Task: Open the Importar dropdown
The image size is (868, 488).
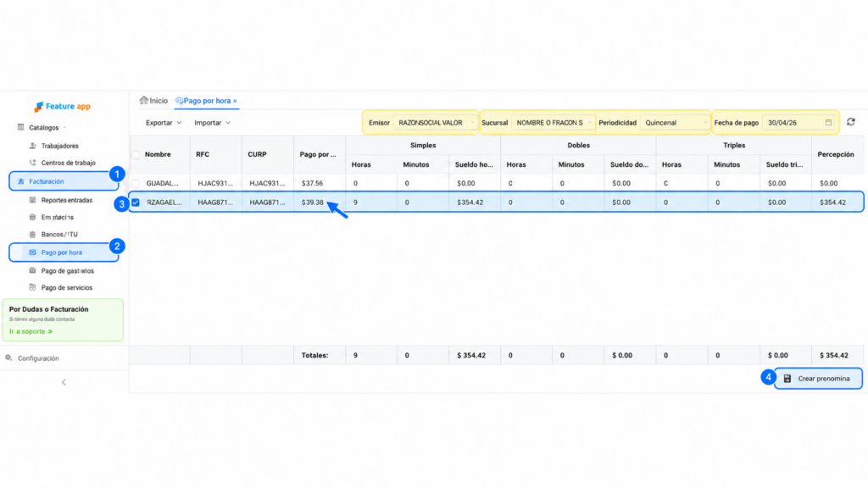Action: (x=212, y=123)
